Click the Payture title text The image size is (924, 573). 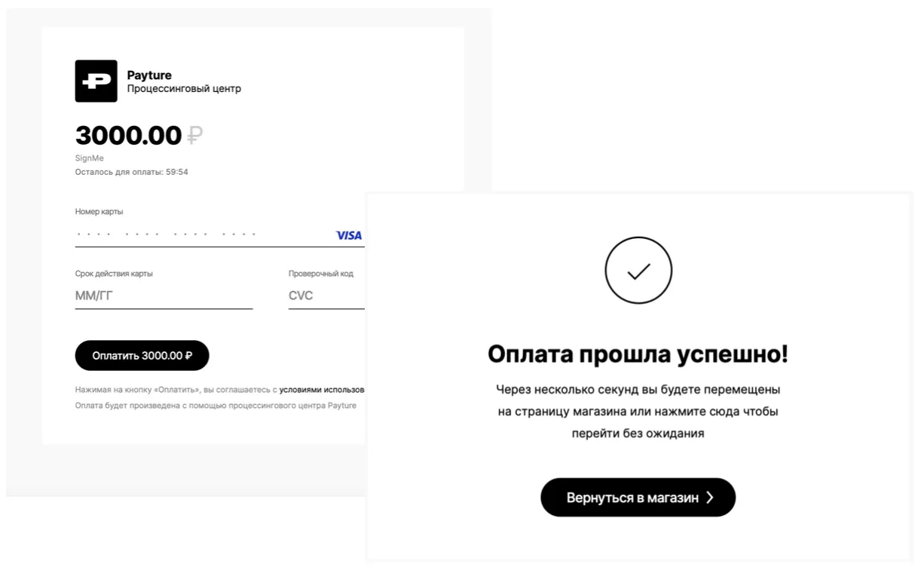[149, 75]
